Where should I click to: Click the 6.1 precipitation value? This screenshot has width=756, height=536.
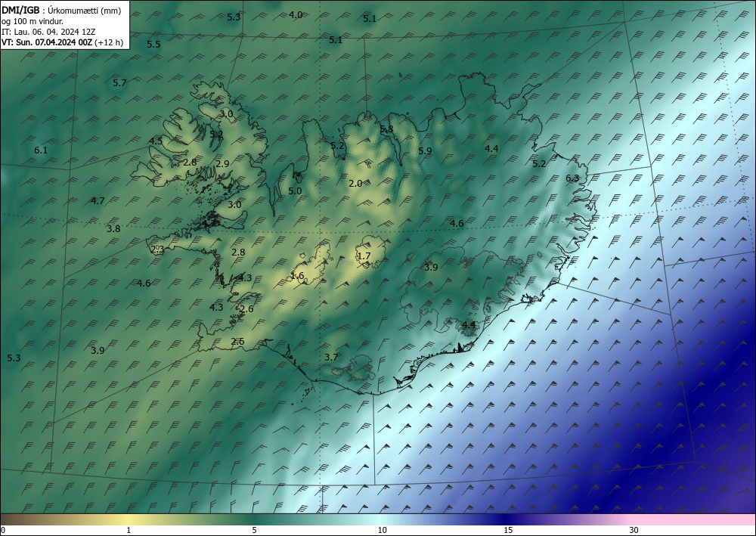(41, 150)
